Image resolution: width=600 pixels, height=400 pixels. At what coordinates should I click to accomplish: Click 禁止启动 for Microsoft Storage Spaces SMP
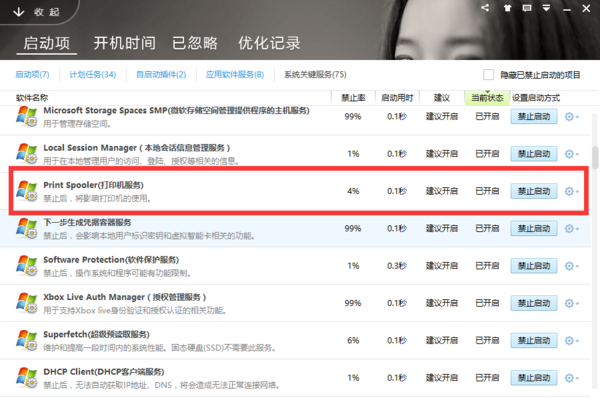[534, 116]
